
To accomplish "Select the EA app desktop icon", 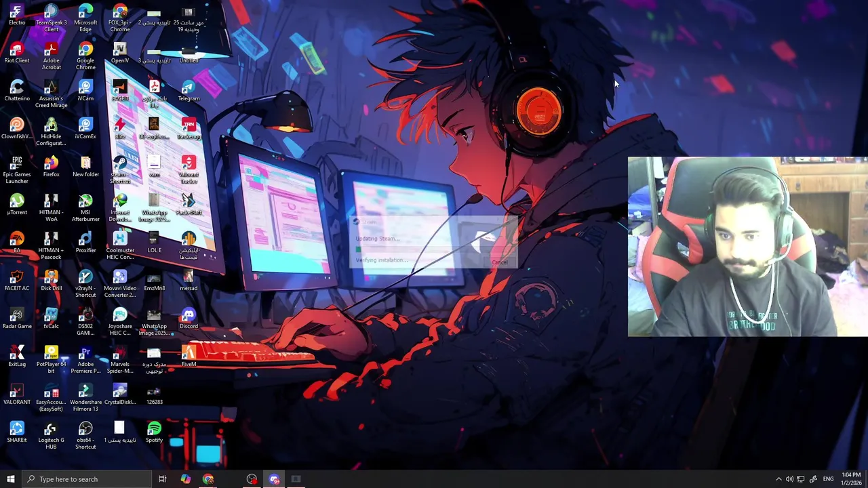I will click(17, 243).
